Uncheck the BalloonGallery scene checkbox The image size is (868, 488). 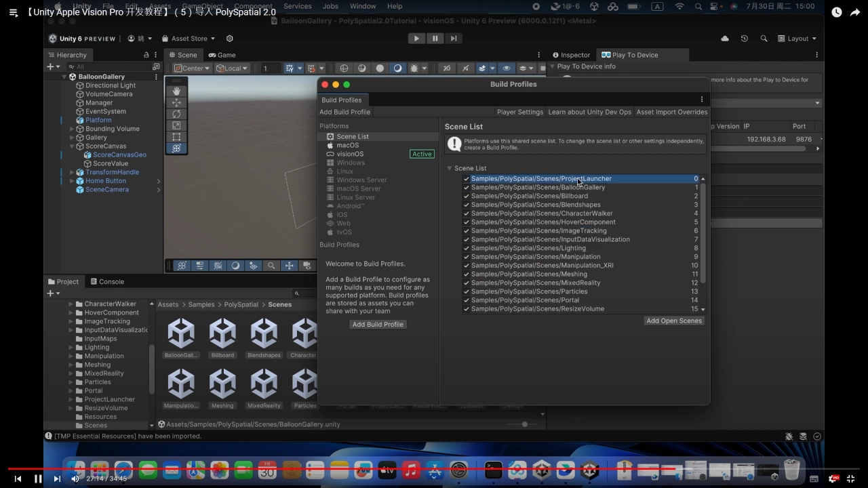tap(467, 188)
